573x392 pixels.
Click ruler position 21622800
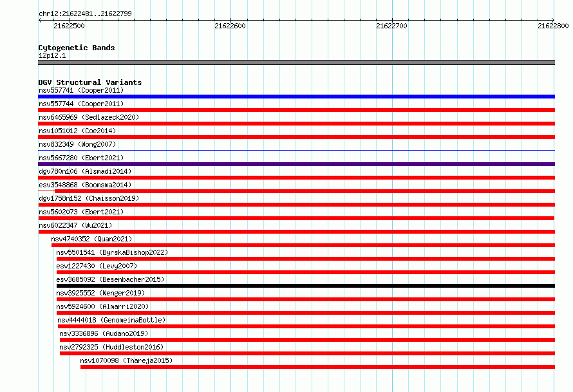tap(553, 26)
